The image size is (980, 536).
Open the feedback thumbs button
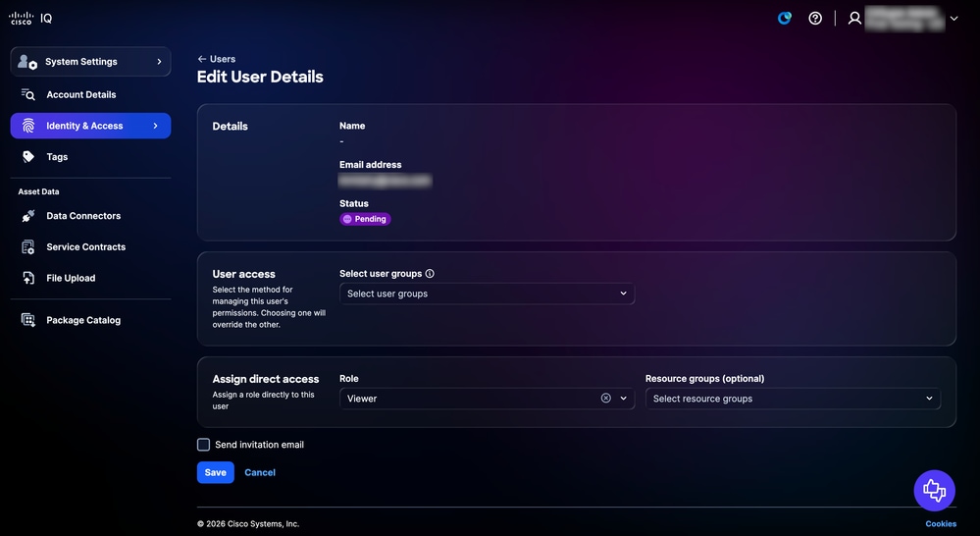pos(934,490)
